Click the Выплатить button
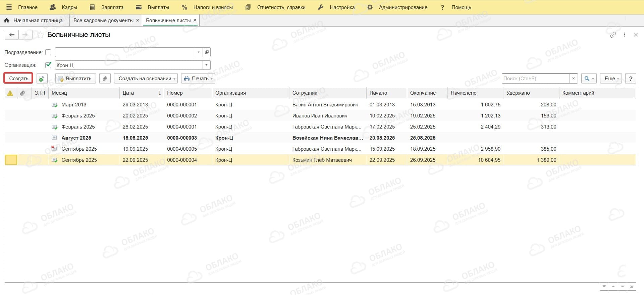The width and height of the screenshot is (644, 295). pos(75,79)
